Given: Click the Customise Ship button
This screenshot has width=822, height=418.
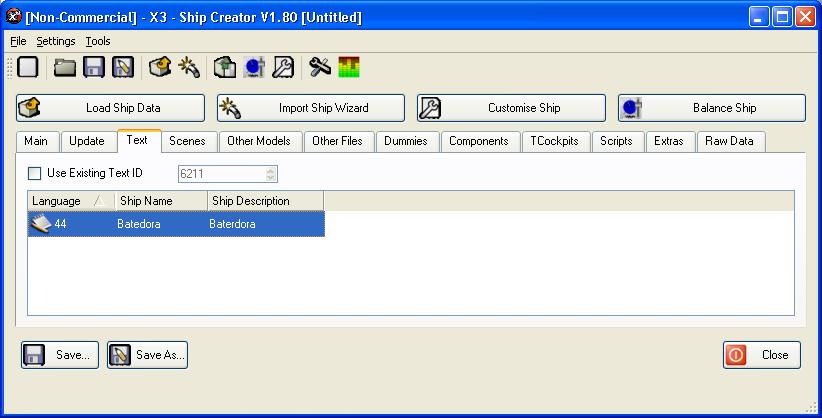Looking at the screenshot, I should pos(512,108).
